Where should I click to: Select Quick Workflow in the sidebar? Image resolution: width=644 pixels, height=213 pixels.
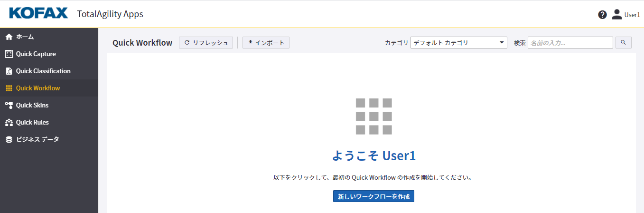point(49,88)
